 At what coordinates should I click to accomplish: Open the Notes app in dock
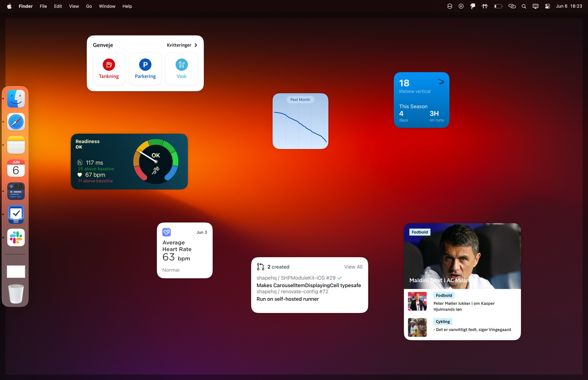(16, 145)
